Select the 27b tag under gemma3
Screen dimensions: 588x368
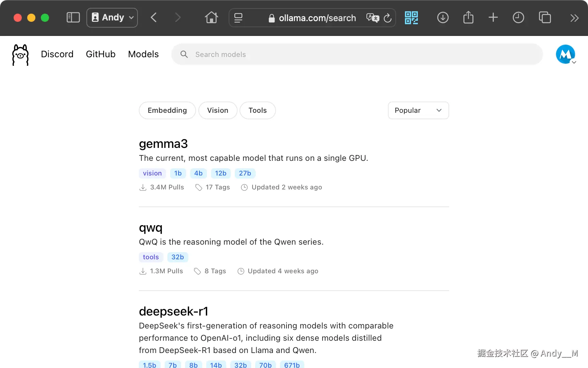[x=245, y=173]
